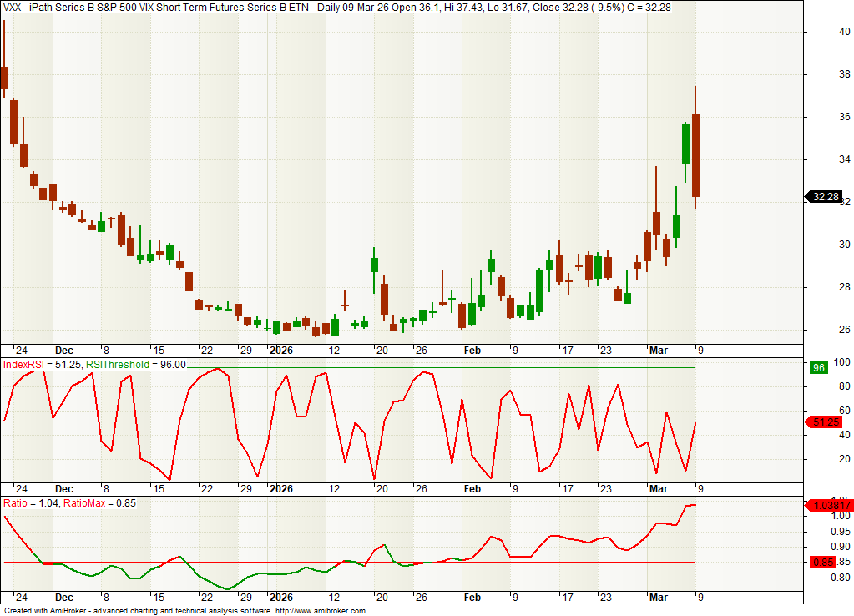Click the red 0.85 RatioMax value tag
Screen dimensions: 854x616
[x=824, y=562]
